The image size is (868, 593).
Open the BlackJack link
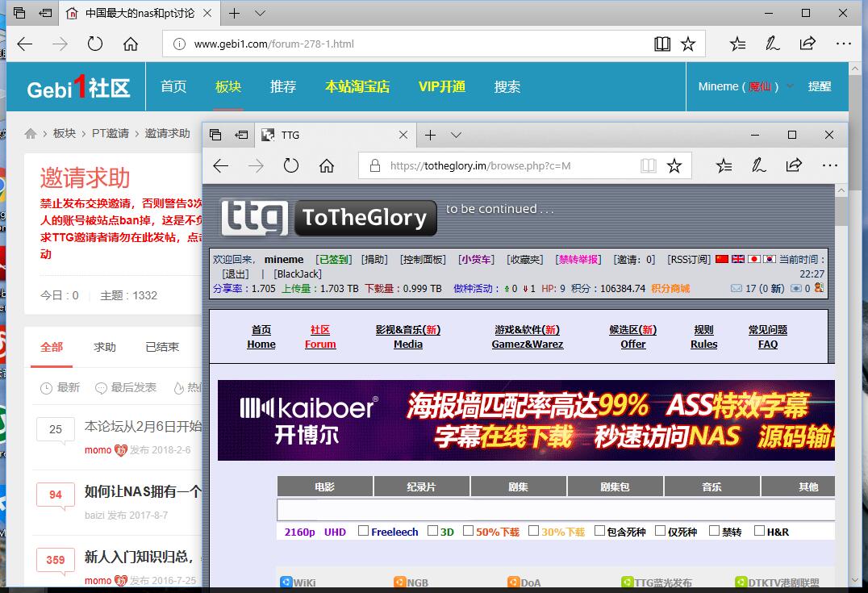pyautogui.click(x=298, y=274)
